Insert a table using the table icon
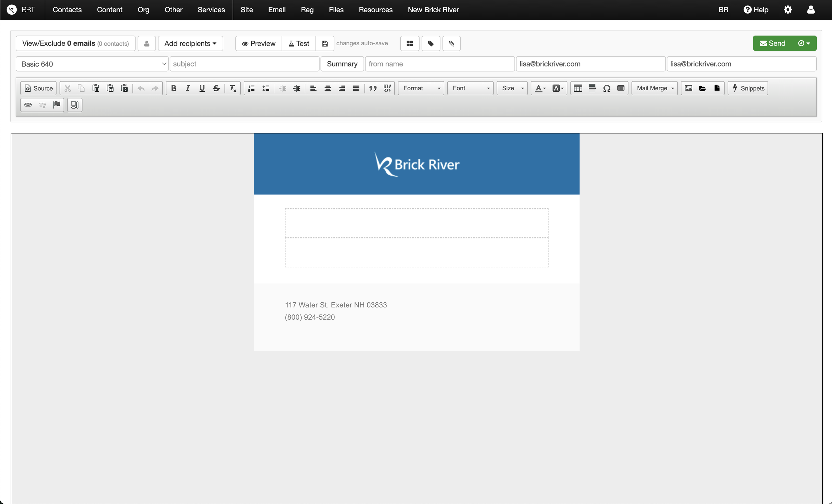The image size is (832, 504). 578,88
